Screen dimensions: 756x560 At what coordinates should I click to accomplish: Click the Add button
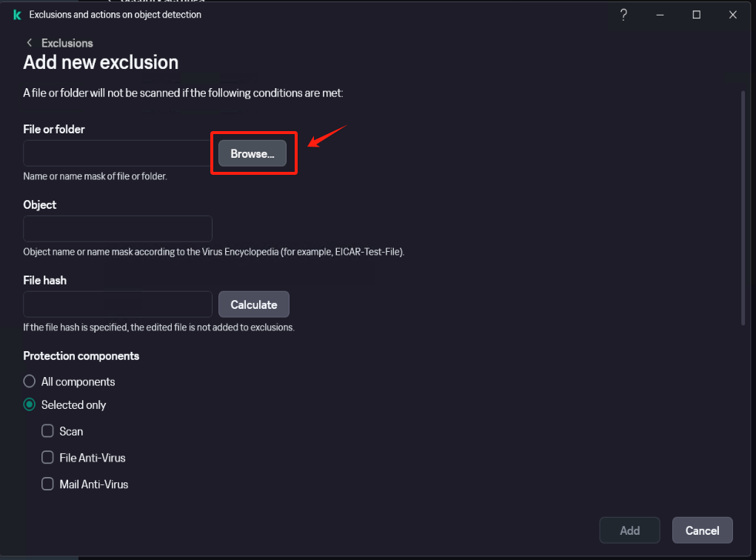click(629, 530)
